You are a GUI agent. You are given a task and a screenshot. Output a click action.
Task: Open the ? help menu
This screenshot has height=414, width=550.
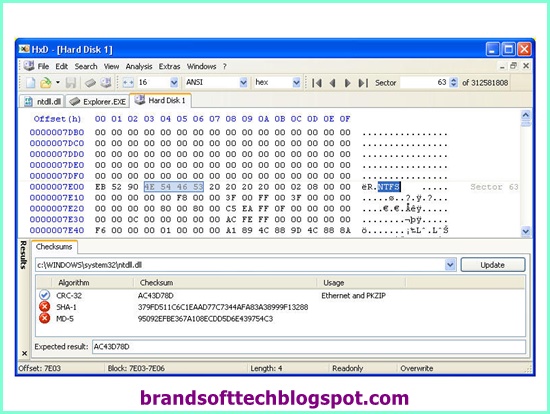(x=224, y=66)
